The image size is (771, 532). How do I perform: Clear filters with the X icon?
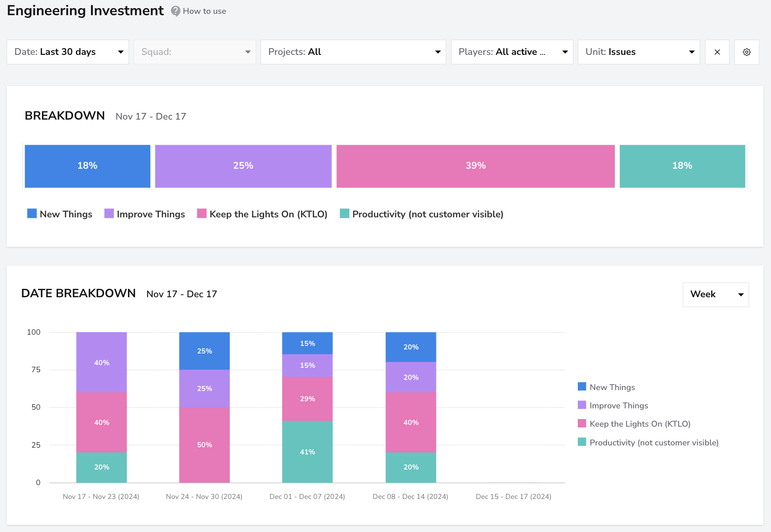click(717, 52)
